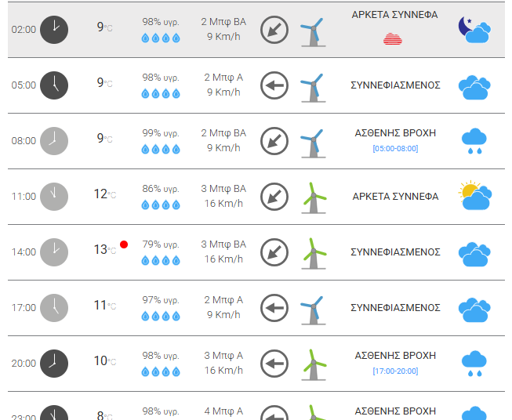Click the wind direction arrow at 20:00
Image resolution: width=512 pixels, height=420 pixels.
click(274, 364)
